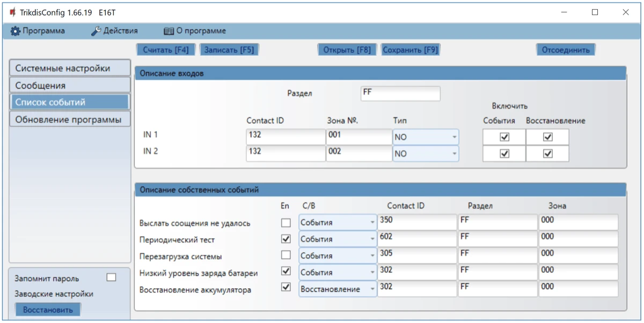Image resolution: width=644 pixels, height=323 pixels.
Task: Click the Раздел input field with FF
Action: coord(400,93)
